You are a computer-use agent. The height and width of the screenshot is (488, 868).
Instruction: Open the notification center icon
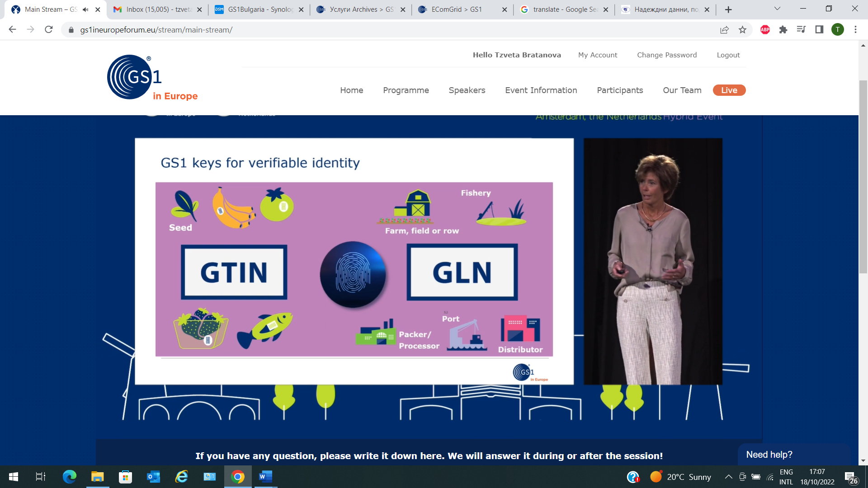851,477
